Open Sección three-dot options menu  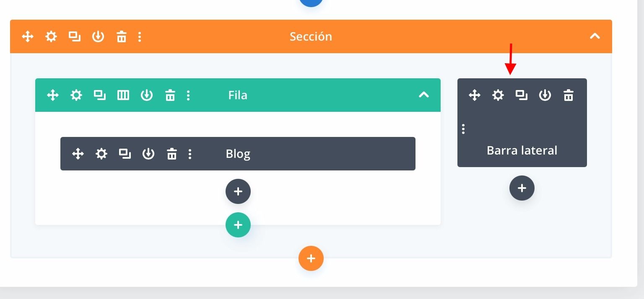[x=140, y=37]
